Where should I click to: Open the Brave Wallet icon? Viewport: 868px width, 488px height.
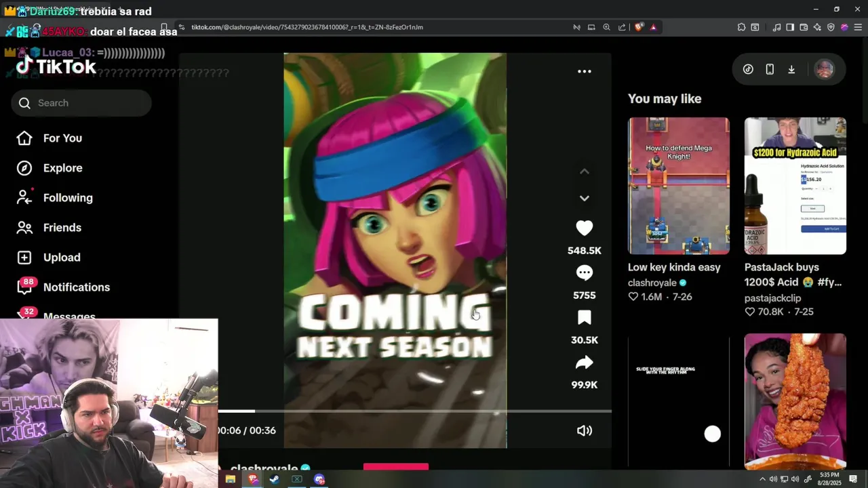point(804,27)
